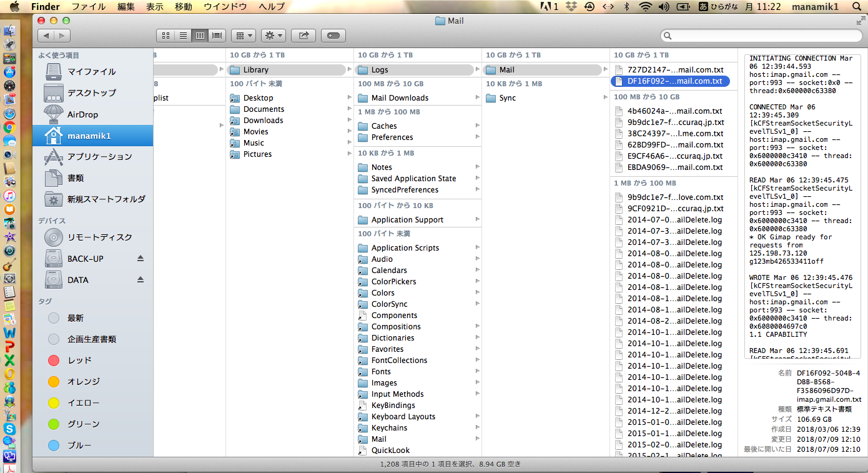The height and width of the screenshot is (473, 868).
Task: Select the Fonts folder
Action: pos(417,372)
